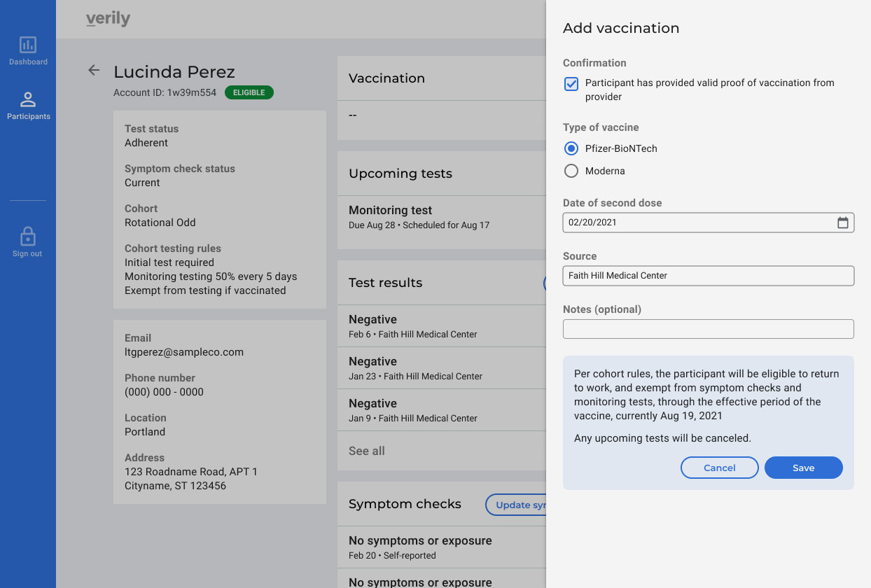Choose Moderna vaccine type
This screenshot has height=588, width=871.
[571, 171]
